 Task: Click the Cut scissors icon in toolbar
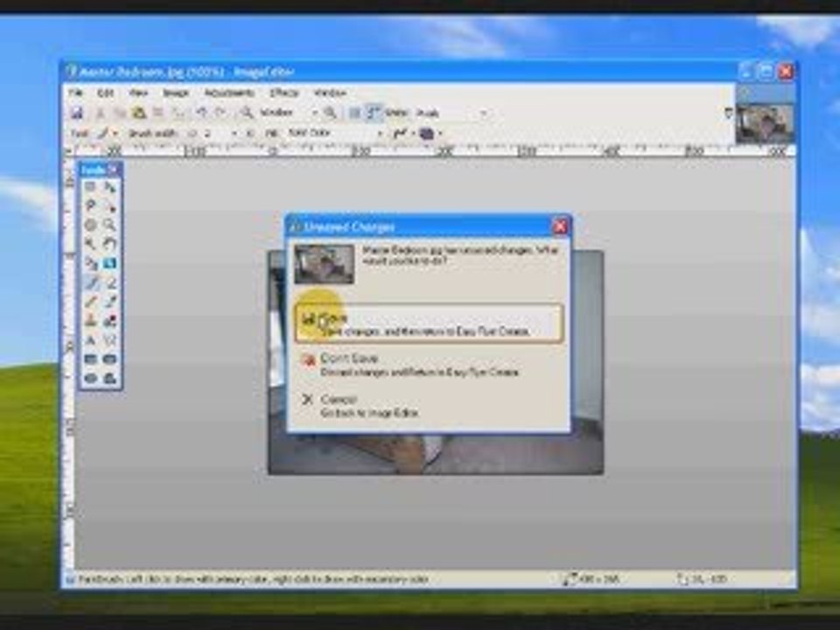(100, 113)
